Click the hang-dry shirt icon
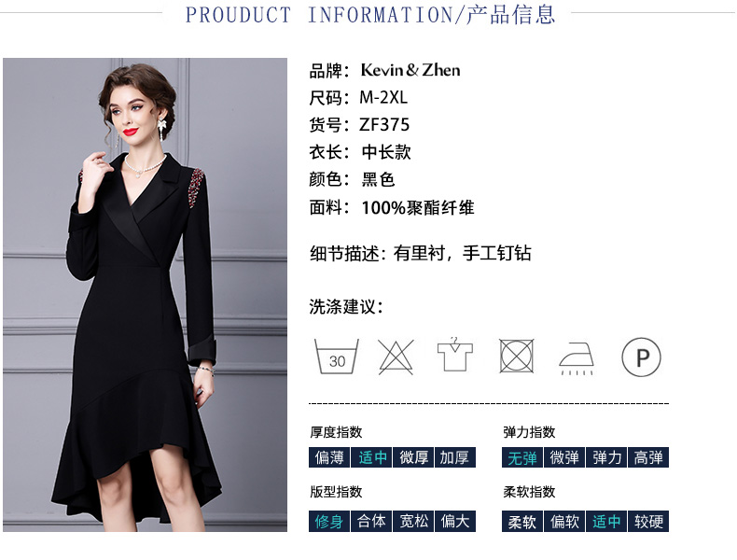Screen dimensions: 737x560 (454, 354)
